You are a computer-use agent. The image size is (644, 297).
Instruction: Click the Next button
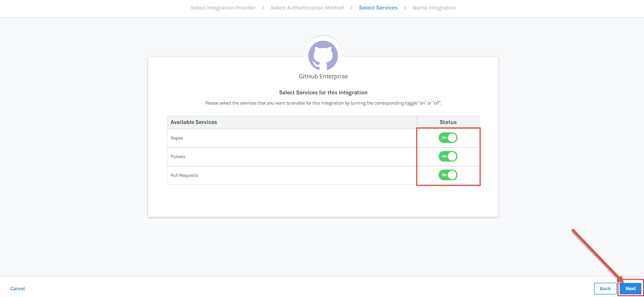tap(630, 289)
